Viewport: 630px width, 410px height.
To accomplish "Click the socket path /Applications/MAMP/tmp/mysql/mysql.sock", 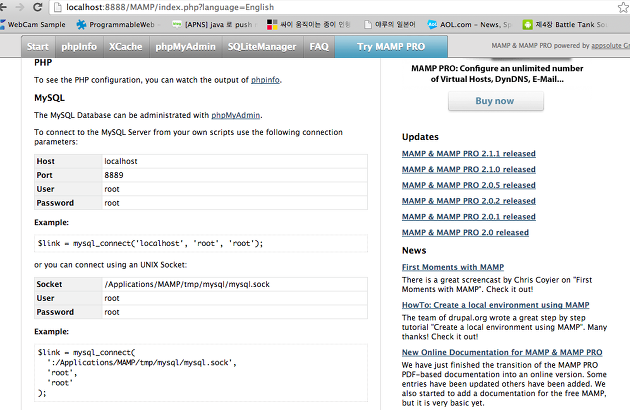I will pos(187,285).
